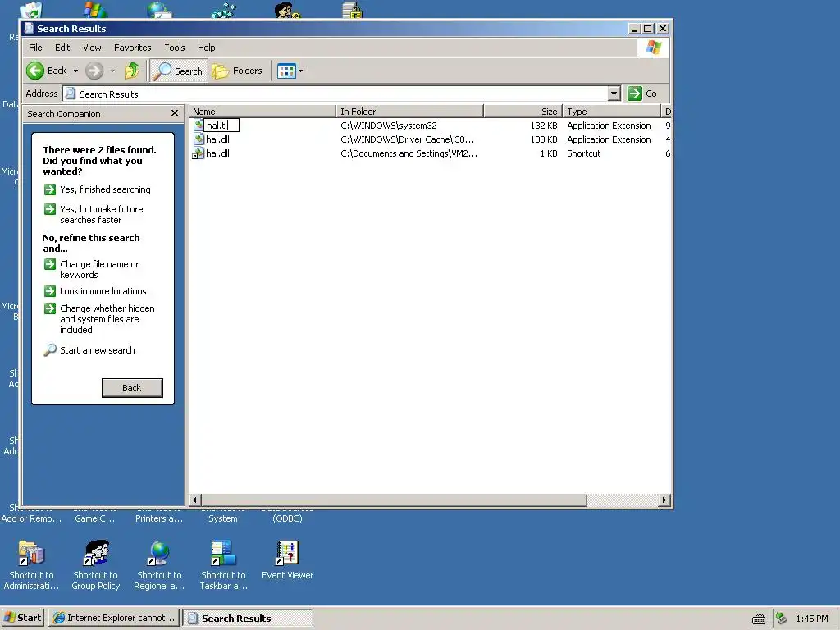This screenshot has height=630, width=840.
Task: Click the Back button in Search Companion
Action: click(x=132, y=388)
